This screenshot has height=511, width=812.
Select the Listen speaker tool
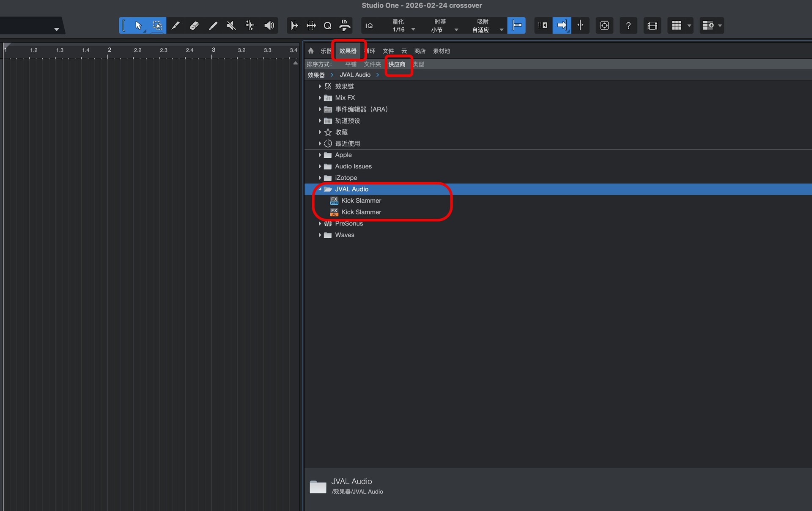pyautogui.click(x=269, y=26)
